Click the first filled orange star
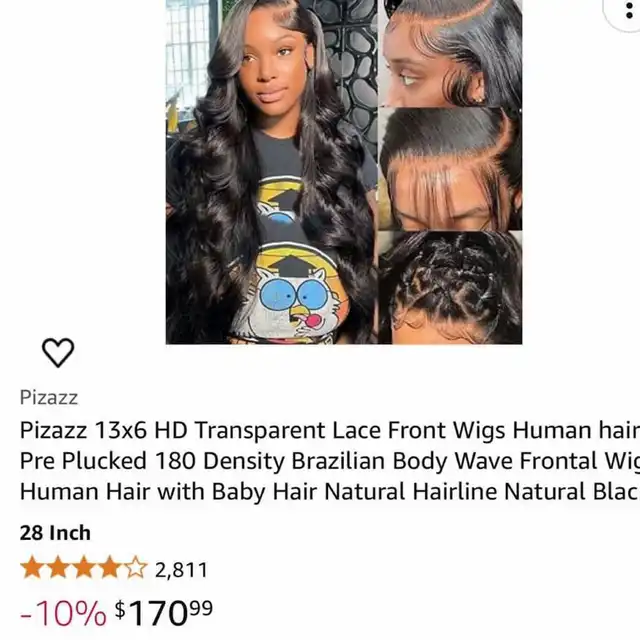 (x=32, y=568)
